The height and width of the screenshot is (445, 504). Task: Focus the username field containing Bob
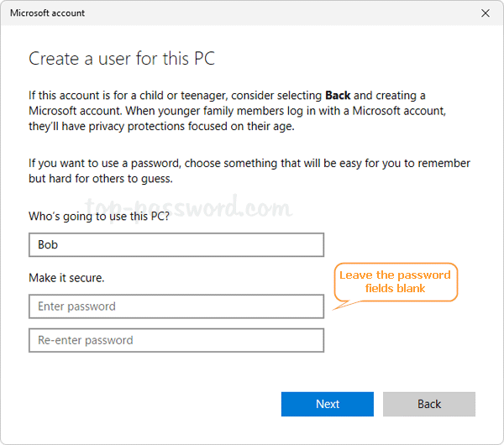tap(176, 245)
